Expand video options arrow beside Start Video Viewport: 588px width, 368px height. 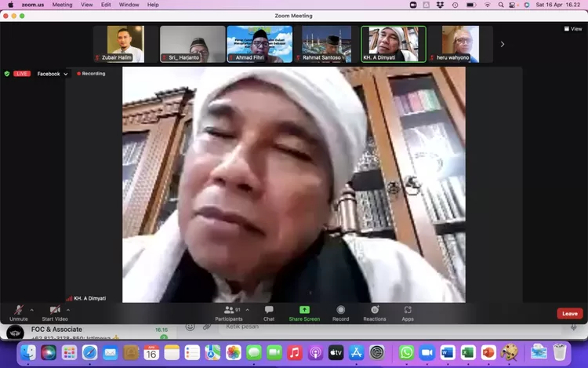click(x=68, y=310)
